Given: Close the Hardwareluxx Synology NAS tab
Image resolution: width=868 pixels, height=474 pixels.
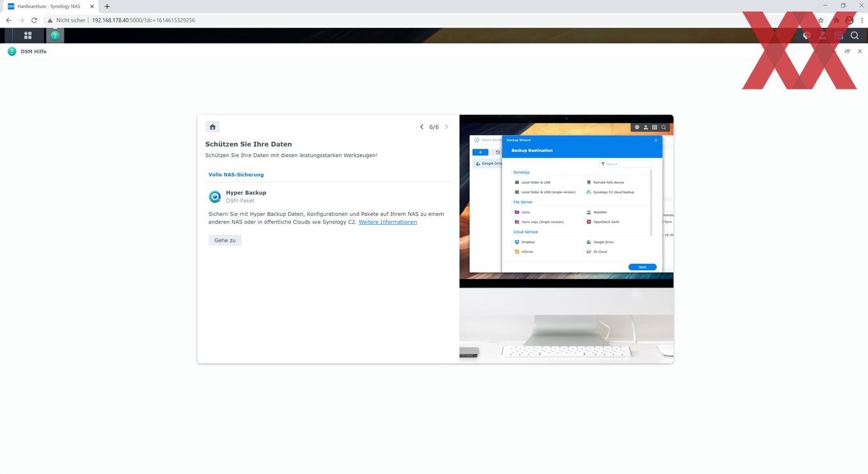Looking at the screenshot, I should (91, 6).
